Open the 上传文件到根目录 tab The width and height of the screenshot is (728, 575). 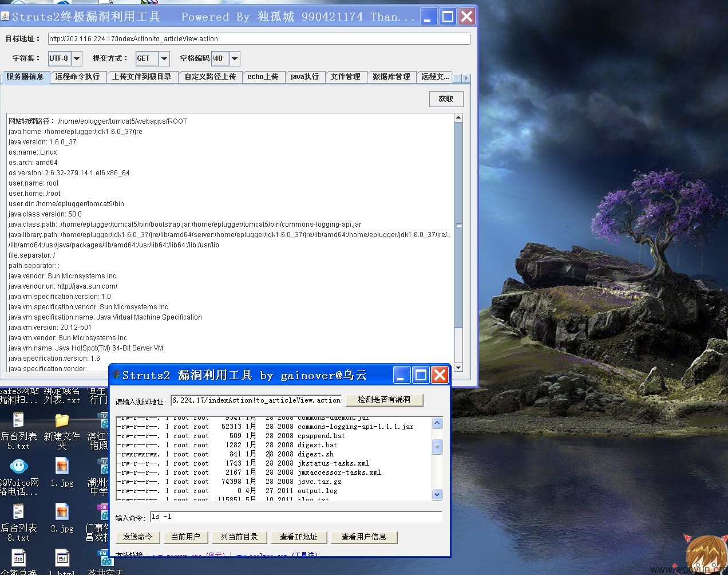142,77
